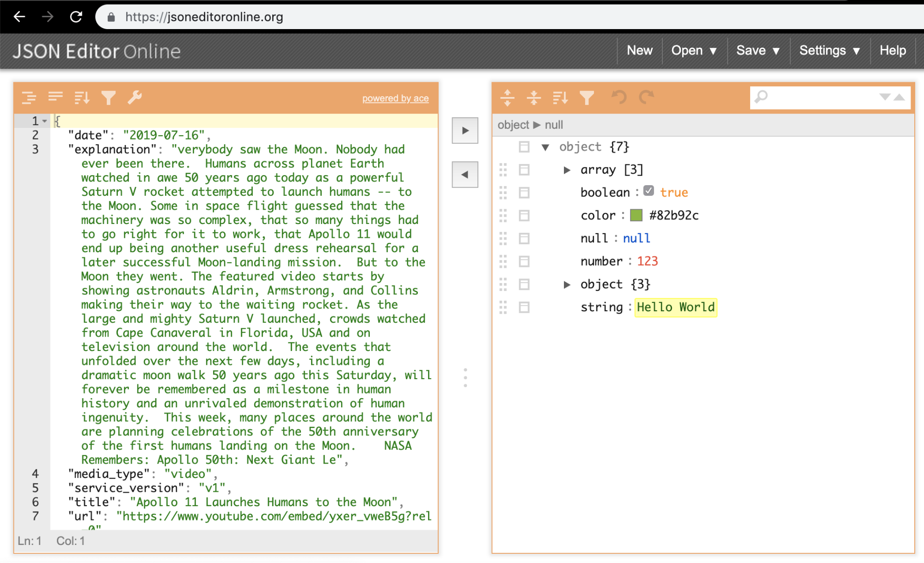This screenshot has height=563, width=924.
Task: Click "media_type" key on line 4
Action: (x=109, y=474)
